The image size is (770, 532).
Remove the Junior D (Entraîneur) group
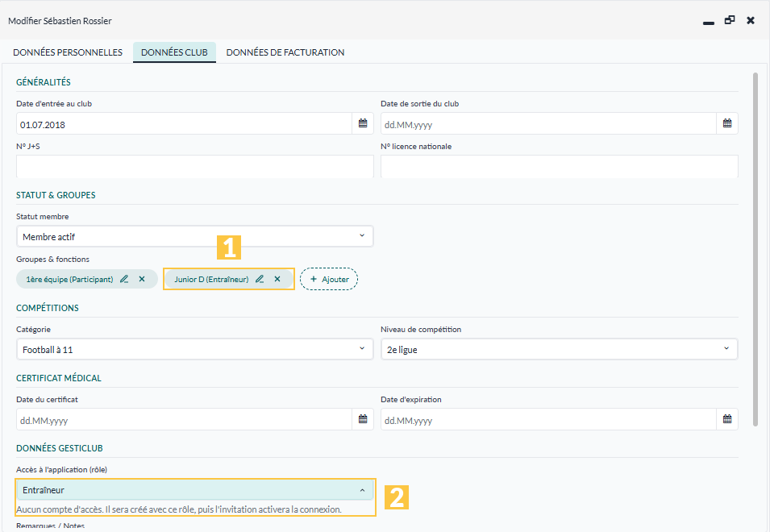[277, 279]
